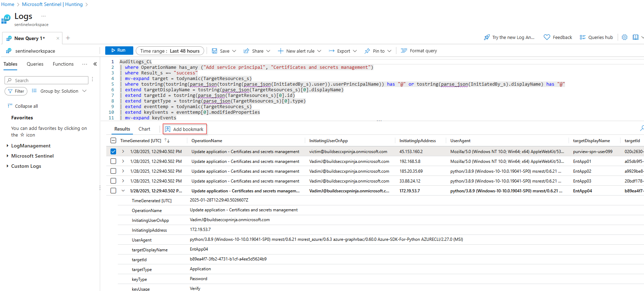644x291 pixels.
Task: Expand the LogManagement tables group
Action: (x=7, y=146)
